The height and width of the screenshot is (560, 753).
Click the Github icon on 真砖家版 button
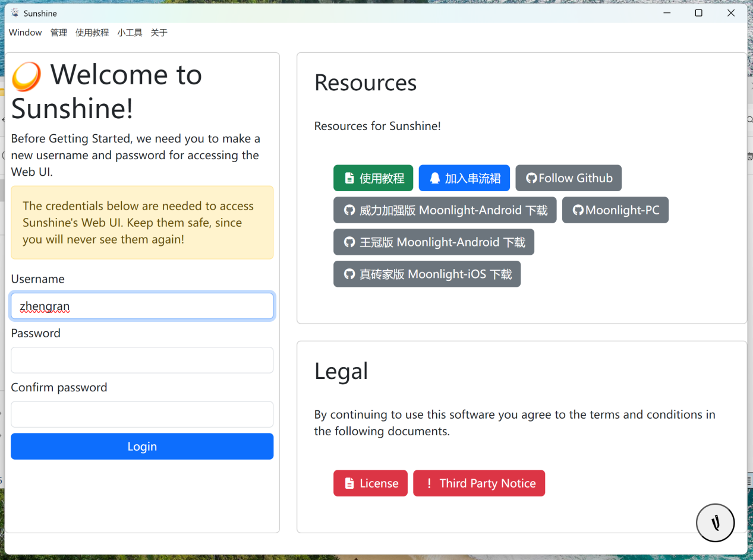click(x=349, y=274)
